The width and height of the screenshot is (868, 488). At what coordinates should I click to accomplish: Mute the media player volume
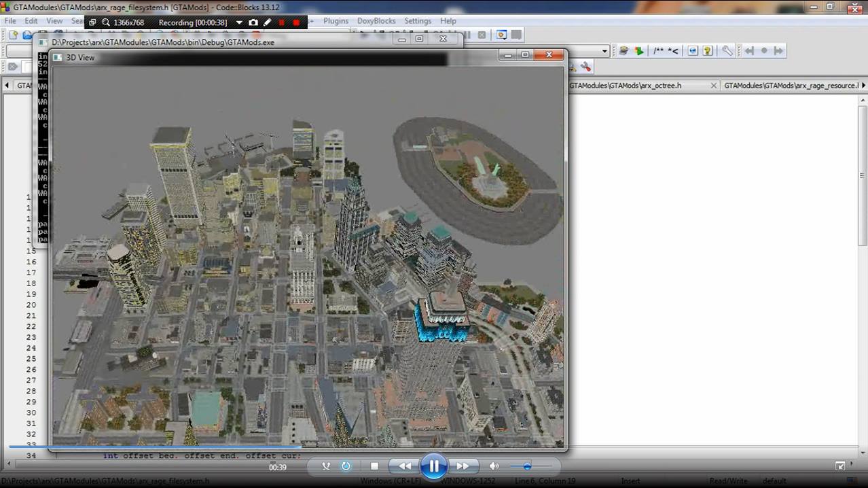[494, 466]
